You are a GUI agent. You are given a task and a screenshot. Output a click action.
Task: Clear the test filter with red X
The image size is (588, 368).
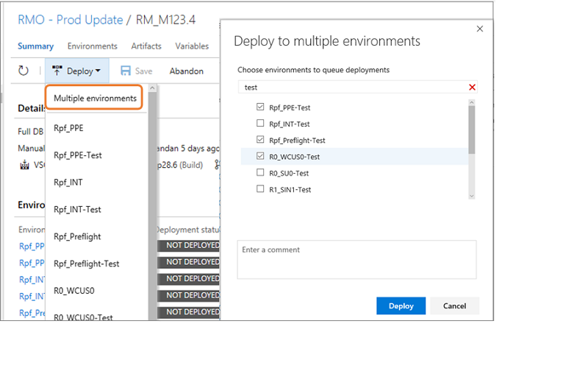pos(472,87)
